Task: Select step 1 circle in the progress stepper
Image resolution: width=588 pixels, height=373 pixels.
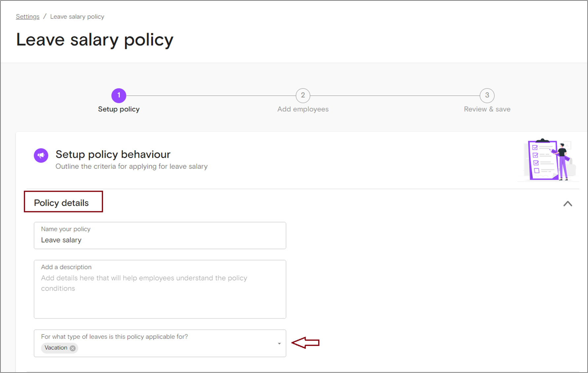Action: point(119,95)
